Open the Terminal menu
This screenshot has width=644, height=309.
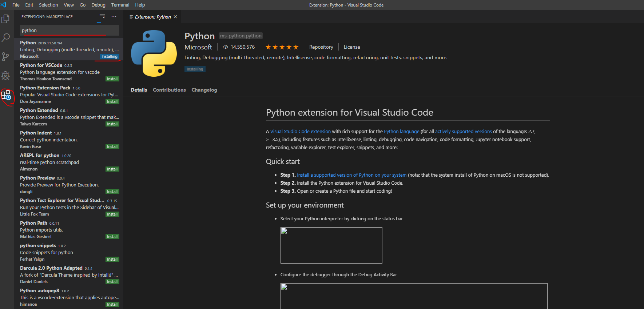click(120, 5)
